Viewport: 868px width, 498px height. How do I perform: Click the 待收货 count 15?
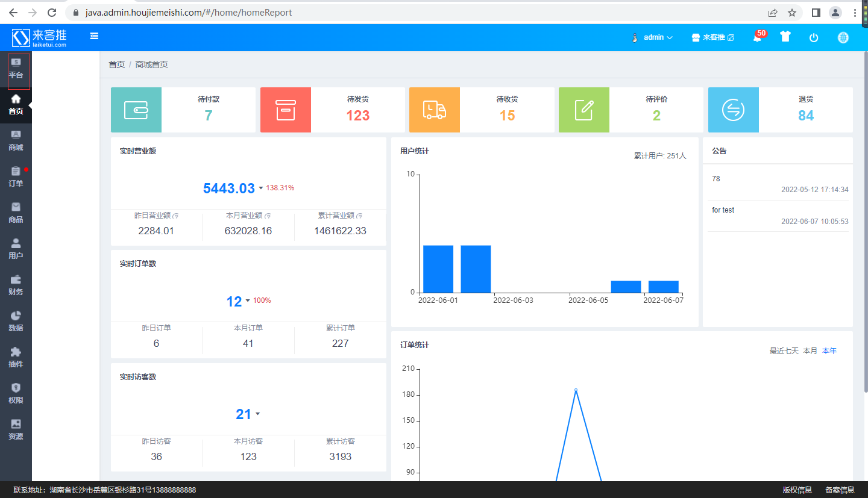(508, 116)
